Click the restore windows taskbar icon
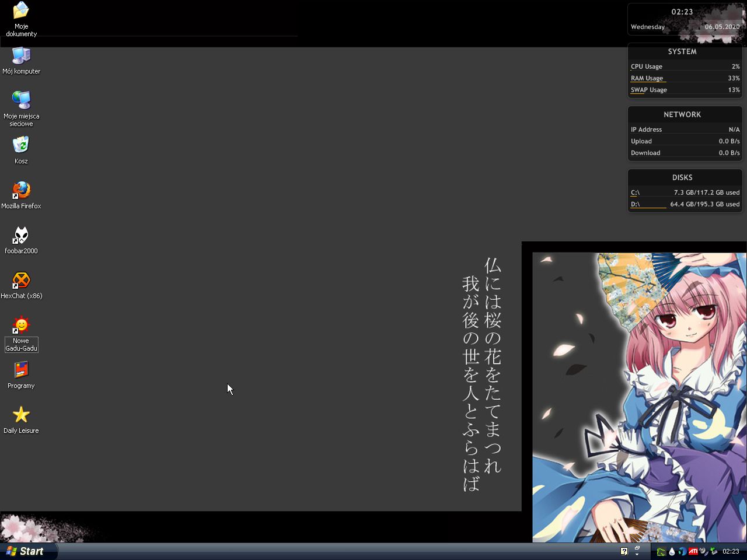 pos(637,548)
